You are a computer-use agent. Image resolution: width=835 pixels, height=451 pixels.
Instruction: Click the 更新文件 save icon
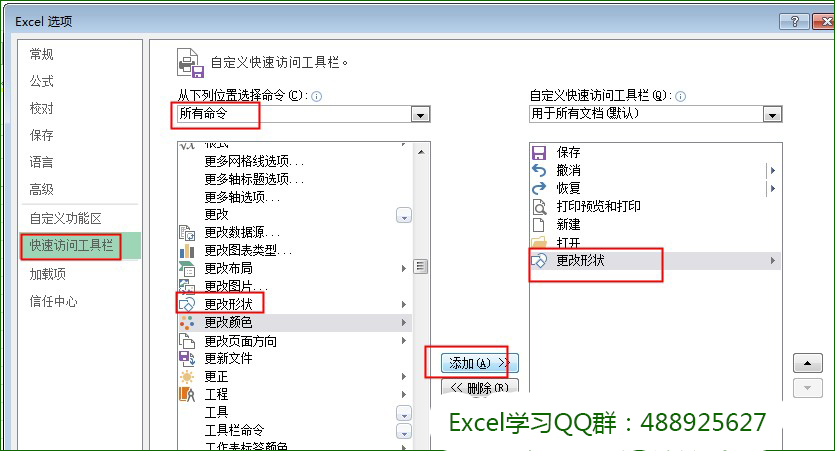pyautogui.click(x=187, y=358)
